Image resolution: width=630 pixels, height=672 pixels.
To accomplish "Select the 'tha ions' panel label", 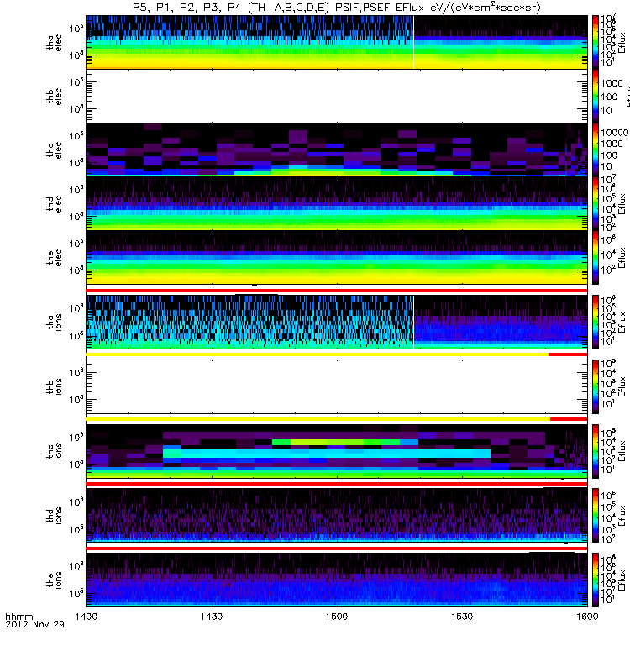I will 54,322.
